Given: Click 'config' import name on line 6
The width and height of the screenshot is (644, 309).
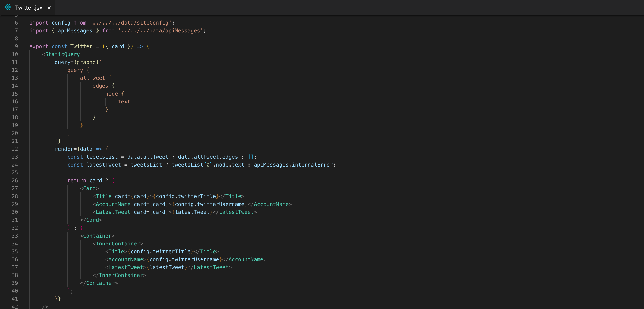Looking at the screenshot, I should pos(61,23).
